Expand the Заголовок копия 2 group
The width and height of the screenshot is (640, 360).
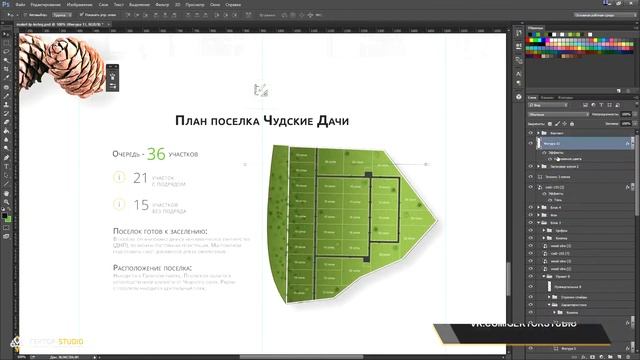tap(538, 167)
